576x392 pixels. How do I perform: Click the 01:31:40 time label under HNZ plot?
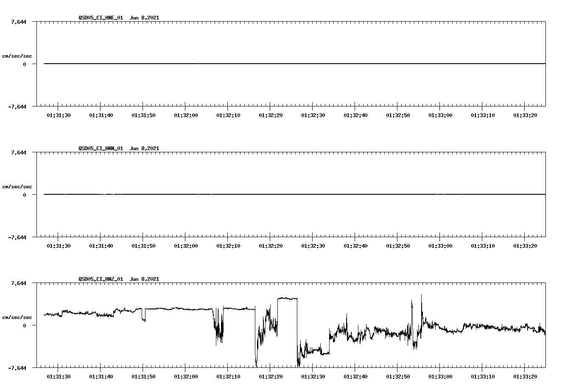click(101, 376)
